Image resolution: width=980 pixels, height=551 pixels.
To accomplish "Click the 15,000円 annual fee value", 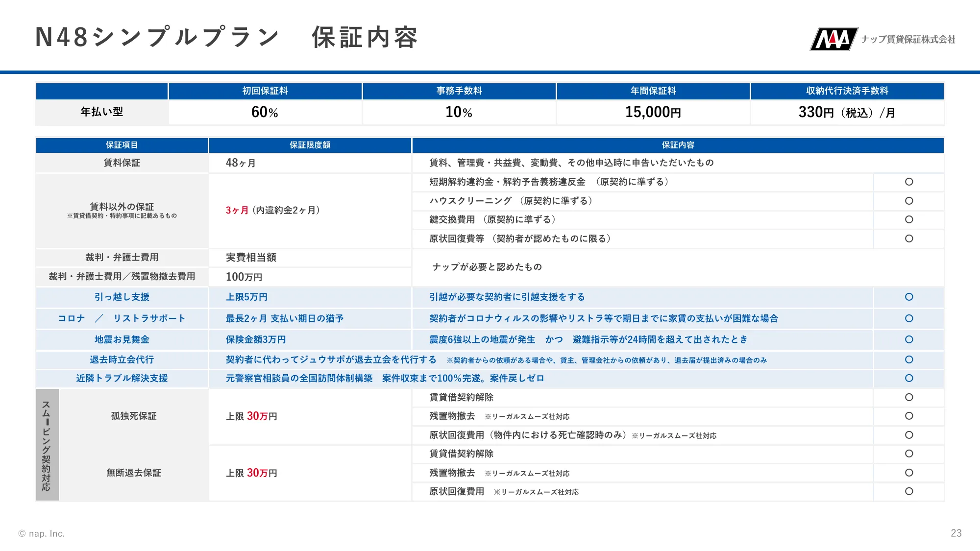I will coord(653,112).
